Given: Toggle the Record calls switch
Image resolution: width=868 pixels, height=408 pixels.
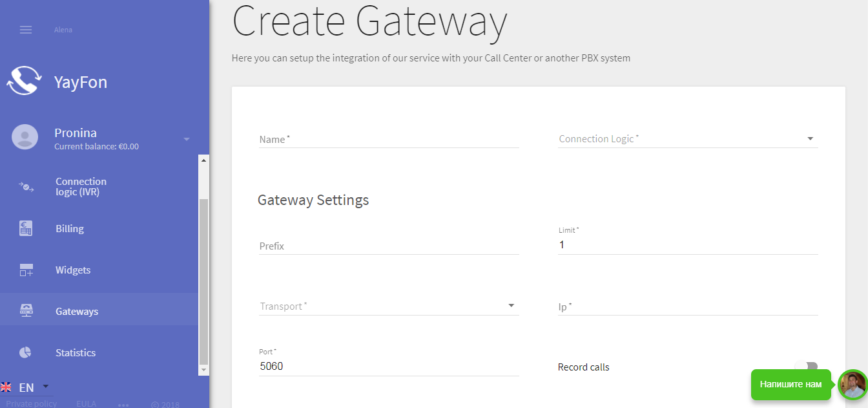Looking at the screenshot, I should coord(806,367).
